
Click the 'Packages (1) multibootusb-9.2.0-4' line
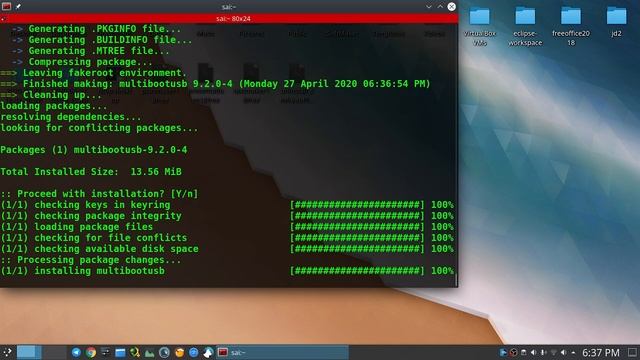coord(93,150)
